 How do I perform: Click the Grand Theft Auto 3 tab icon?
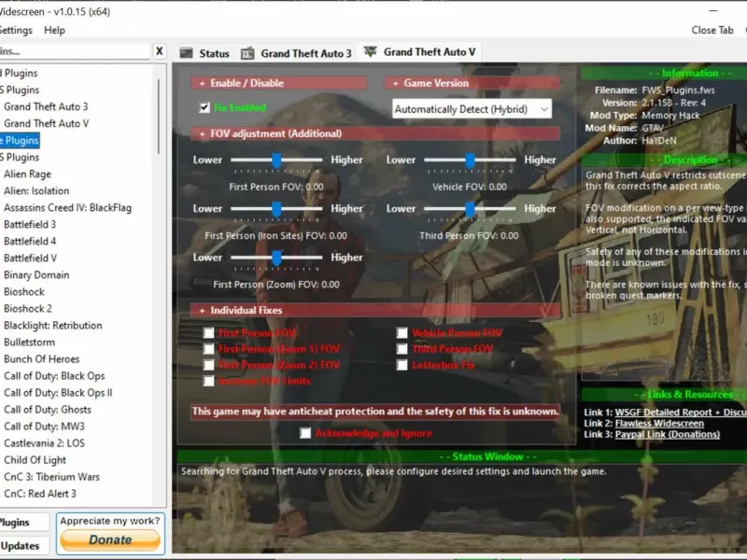tap(247, 53)
